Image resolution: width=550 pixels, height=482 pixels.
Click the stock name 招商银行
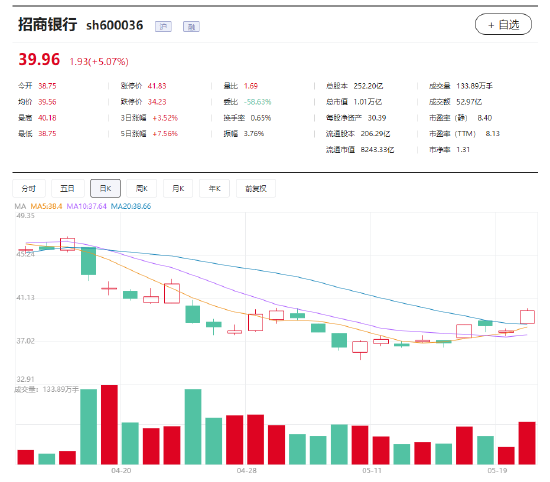47,25
